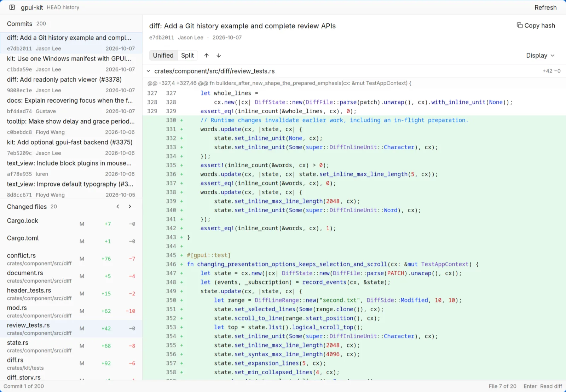Open changed file diff.rs
This screenshot has height=392, width=566.
point(71,363)
